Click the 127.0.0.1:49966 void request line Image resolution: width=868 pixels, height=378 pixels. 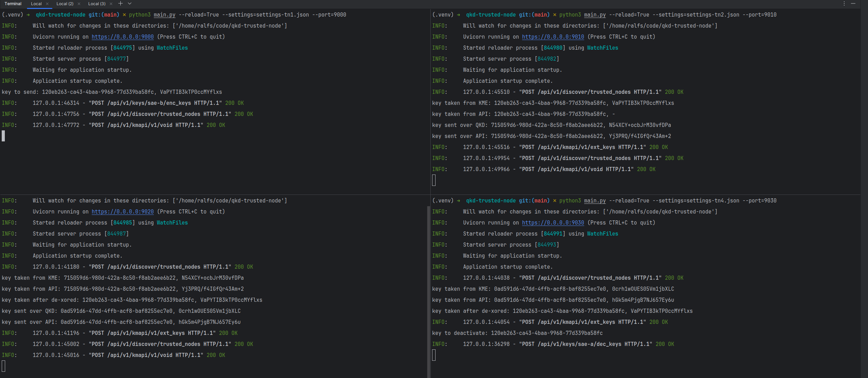coord(544,169)
